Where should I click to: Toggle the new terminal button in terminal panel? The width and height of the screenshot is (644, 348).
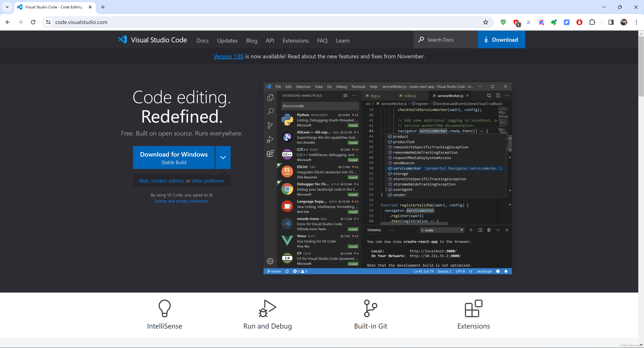[x=471, y=230]
